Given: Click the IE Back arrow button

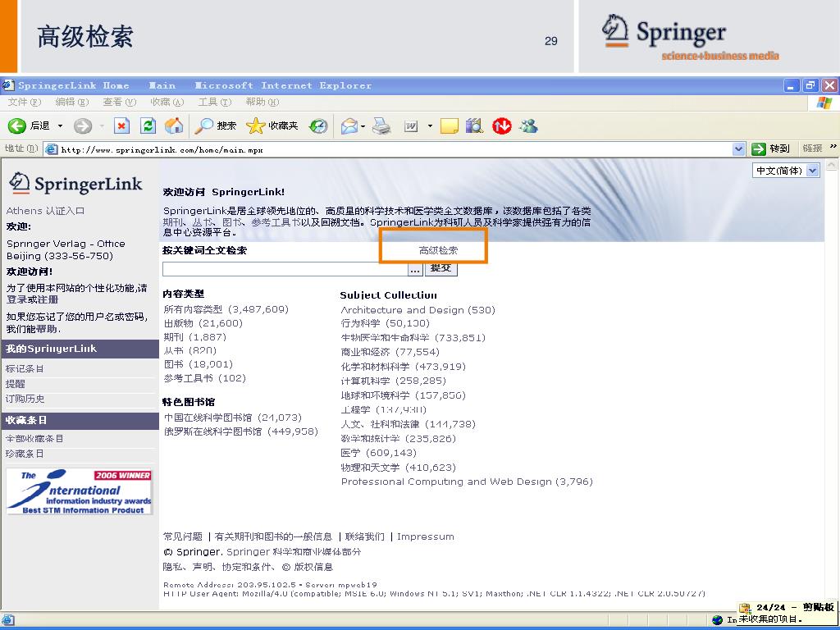Looking at the screenshot, I should (16, 126).
